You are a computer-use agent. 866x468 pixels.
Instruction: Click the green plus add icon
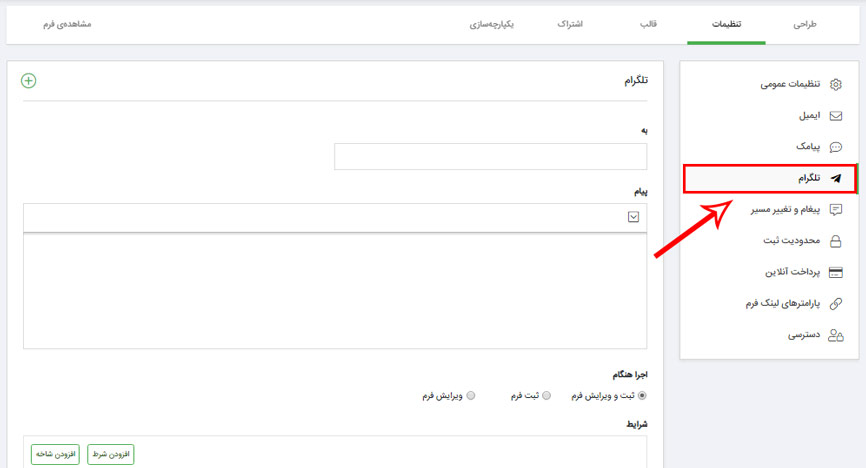[29, 81]
